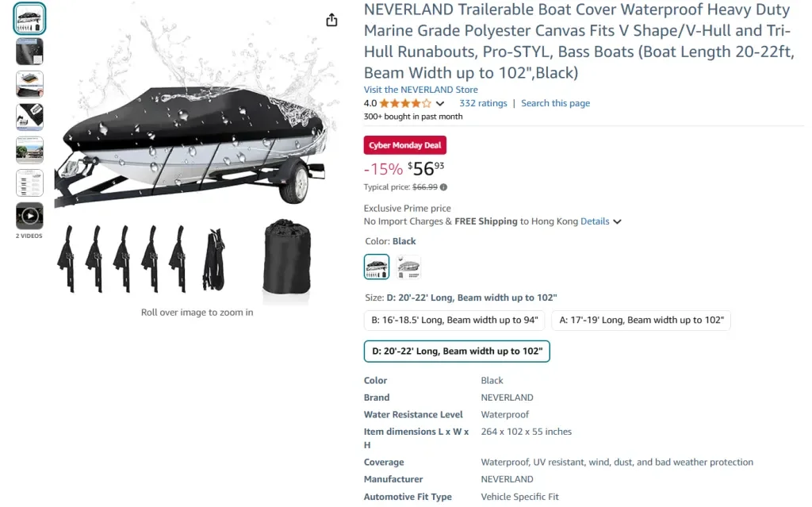
Task: Select size B: 16'-18.5' Long option
Action: tap(454, 321)
